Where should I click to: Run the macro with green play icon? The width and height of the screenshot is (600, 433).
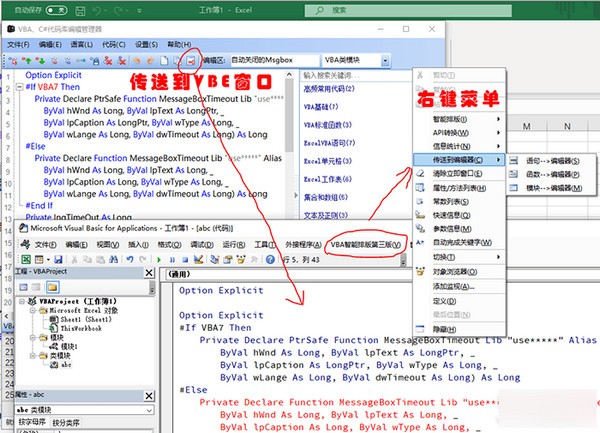(x=159, y=260)
